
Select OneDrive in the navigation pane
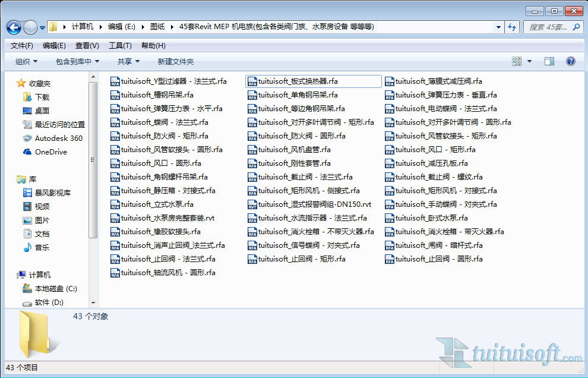(x=50, y=152)
